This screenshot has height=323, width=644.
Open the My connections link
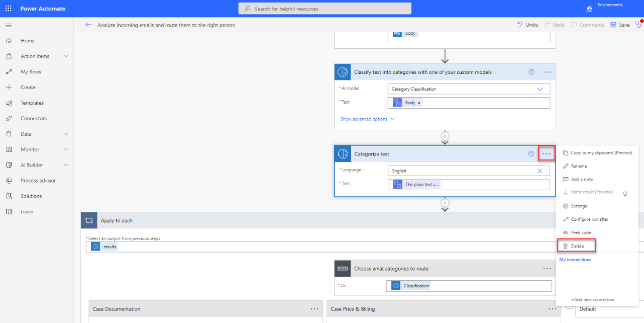pyautogui.click(x=575, y=259)
